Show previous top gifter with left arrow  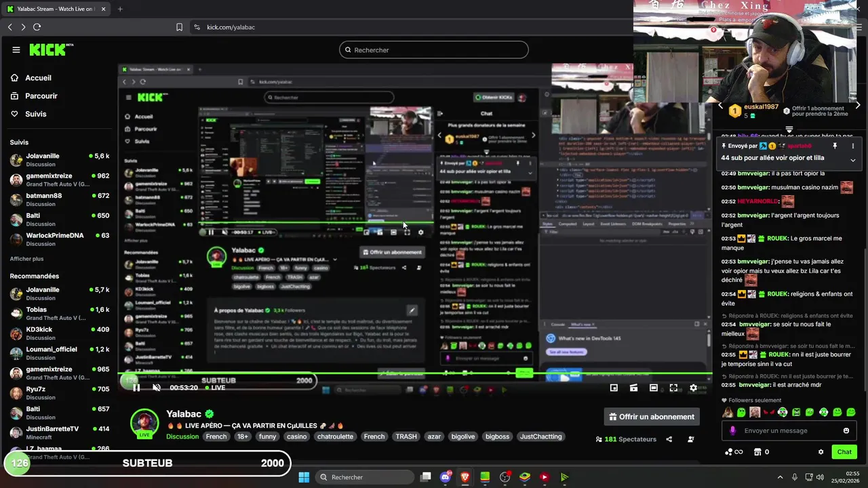(721, 106)
